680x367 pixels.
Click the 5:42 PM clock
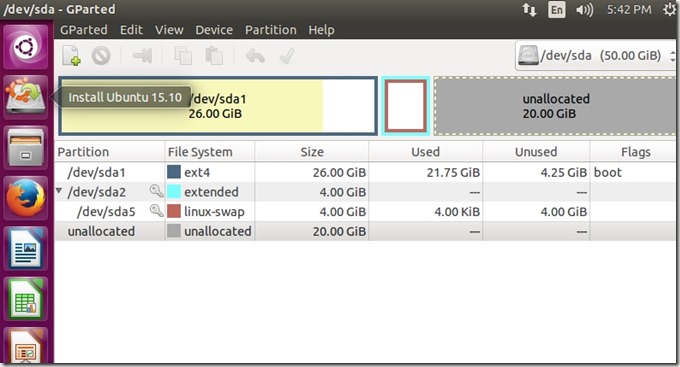click(x=629, y=10)
